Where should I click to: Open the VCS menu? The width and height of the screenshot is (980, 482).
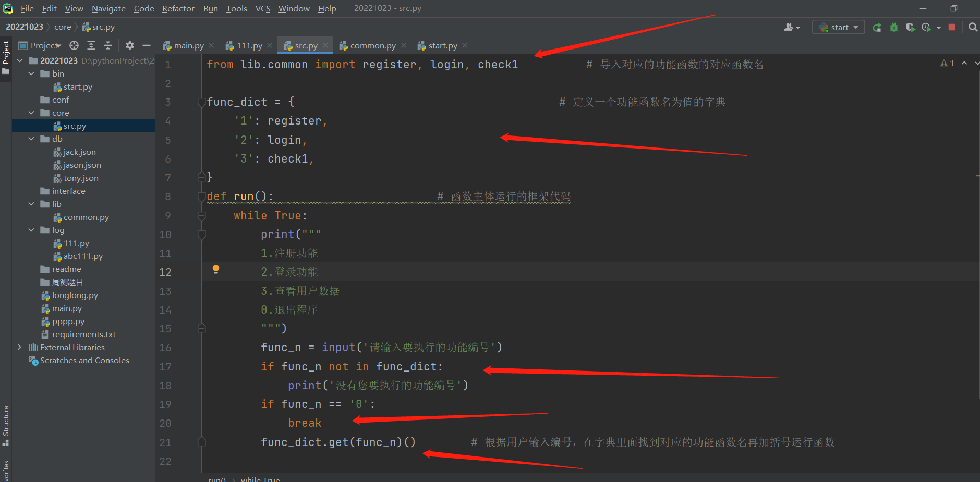tap(263, 8)
